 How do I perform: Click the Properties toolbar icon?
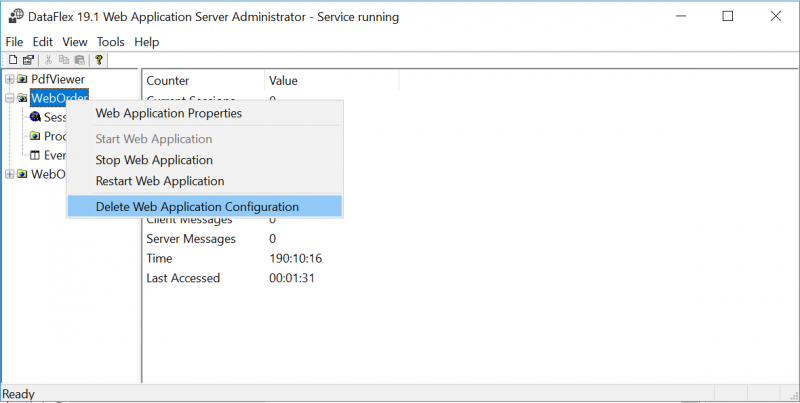pos(29,60)
